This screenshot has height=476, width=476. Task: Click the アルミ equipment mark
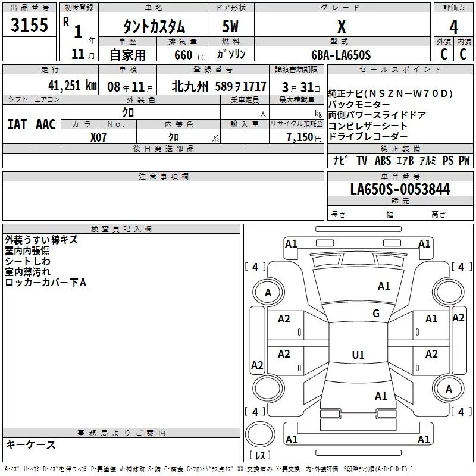point(427,160)
